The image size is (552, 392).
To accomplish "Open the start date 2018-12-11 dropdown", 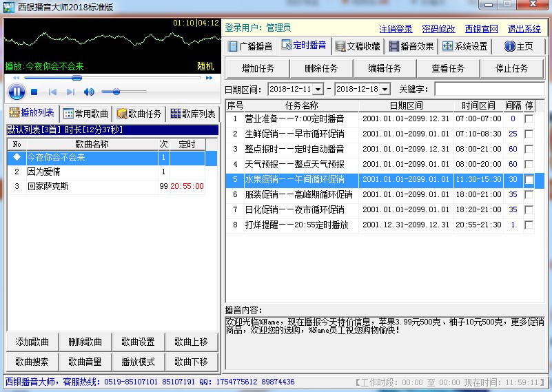I will click(x=318, y=90).
